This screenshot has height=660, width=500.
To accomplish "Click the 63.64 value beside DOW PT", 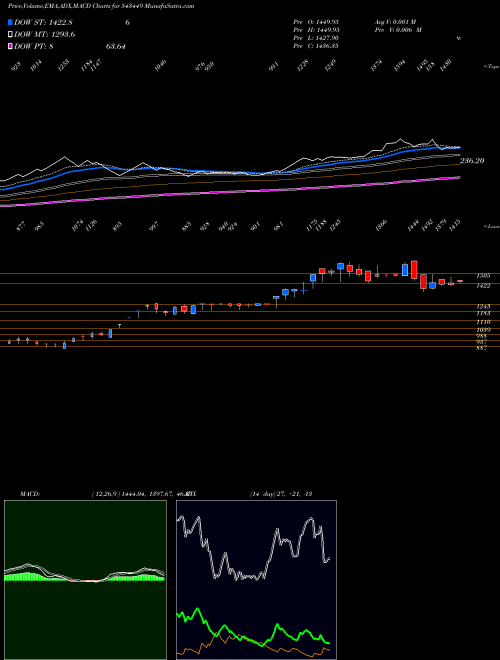I will point(116,46).
